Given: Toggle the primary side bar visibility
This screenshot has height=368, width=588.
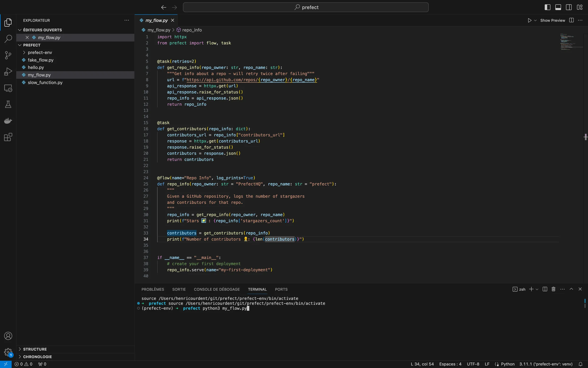Looking at the screenshot, I should (x=547, y=7).
